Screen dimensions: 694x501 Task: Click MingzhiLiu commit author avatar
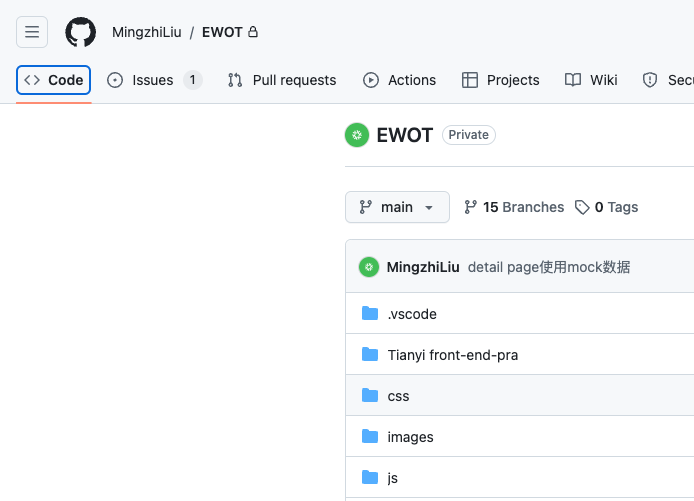coord(369,267)
